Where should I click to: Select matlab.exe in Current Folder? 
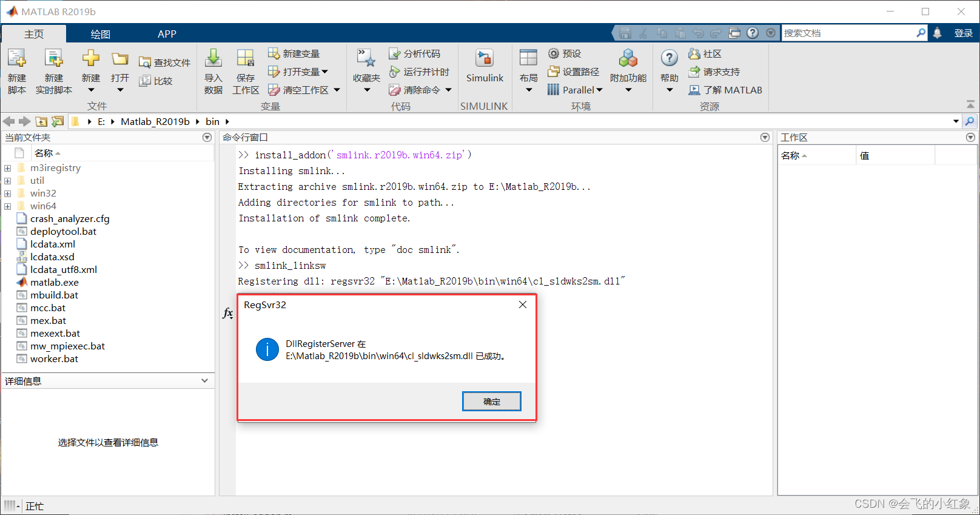click(x=55, y=282)
